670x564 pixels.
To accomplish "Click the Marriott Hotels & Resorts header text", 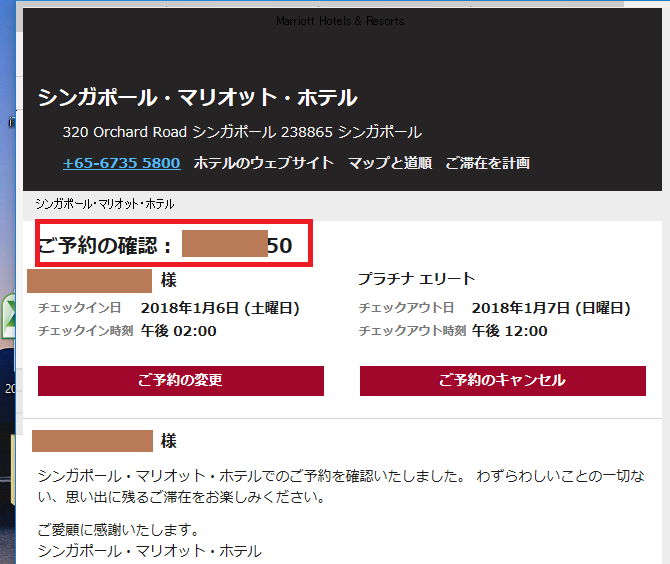I will 340,21.
